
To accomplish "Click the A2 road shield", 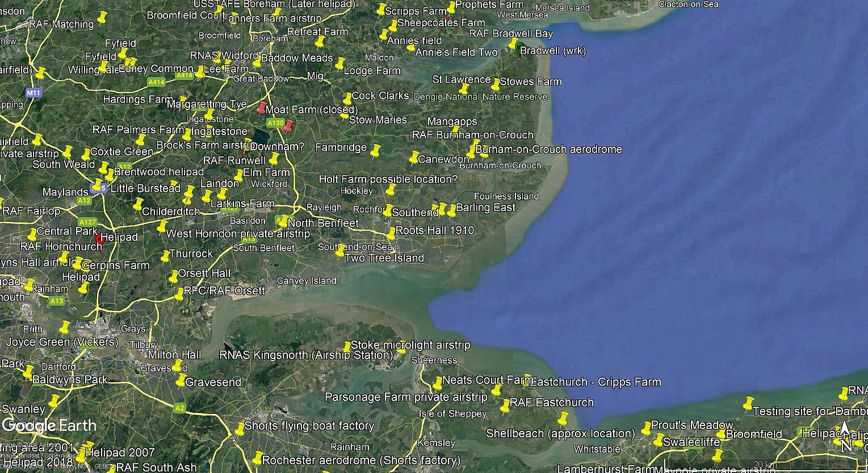I will 180,408.
